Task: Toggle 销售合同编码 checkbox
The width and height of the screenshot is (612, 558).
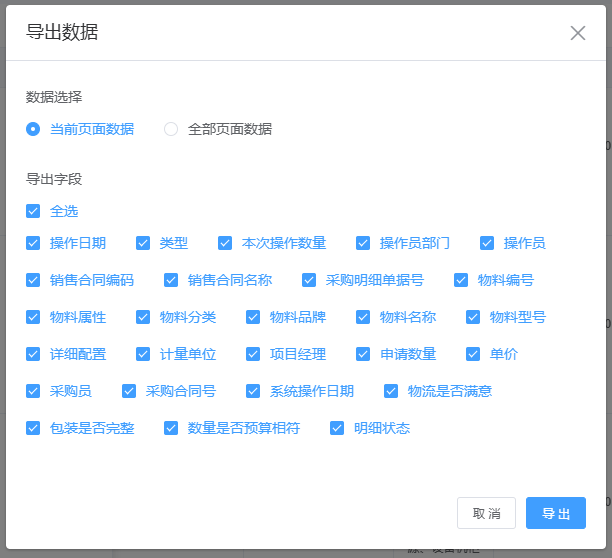Action: click(33, 280)
